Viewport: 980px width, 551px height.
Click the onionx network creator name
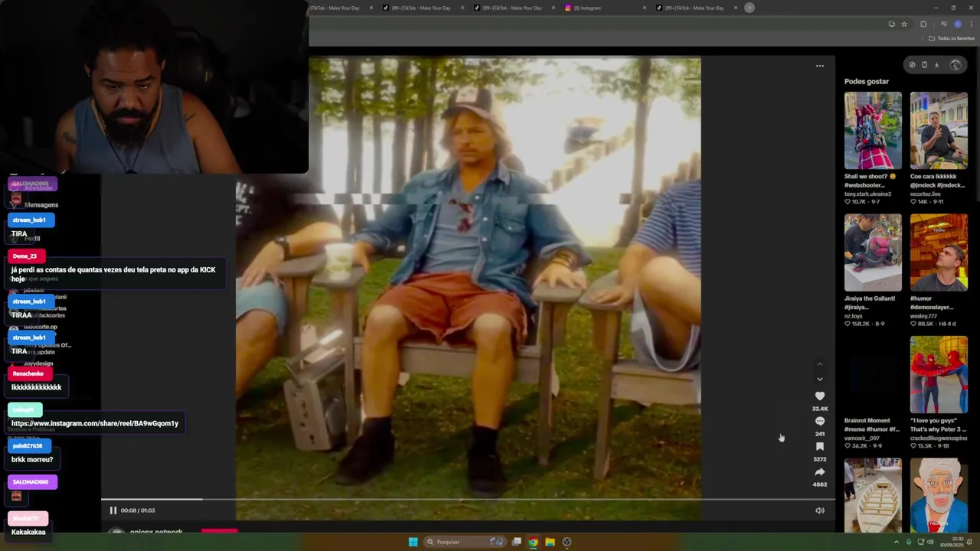tap(156, 532)
